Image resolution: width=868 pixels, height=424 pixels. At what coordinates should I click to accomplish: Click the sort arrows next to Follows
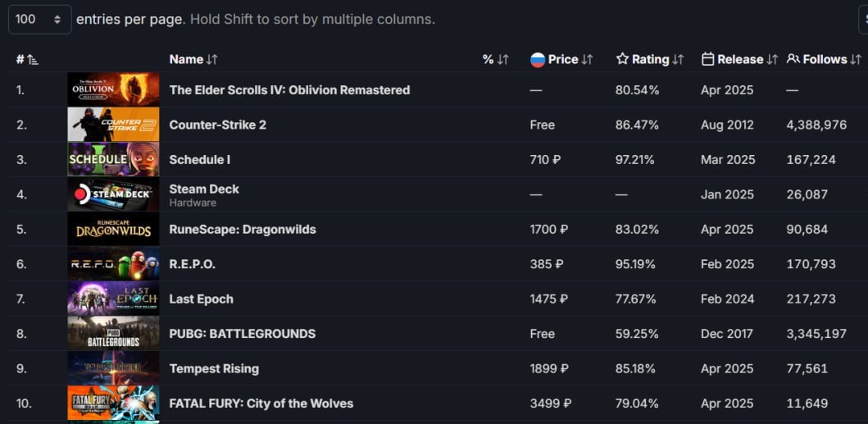click(856, 59)
